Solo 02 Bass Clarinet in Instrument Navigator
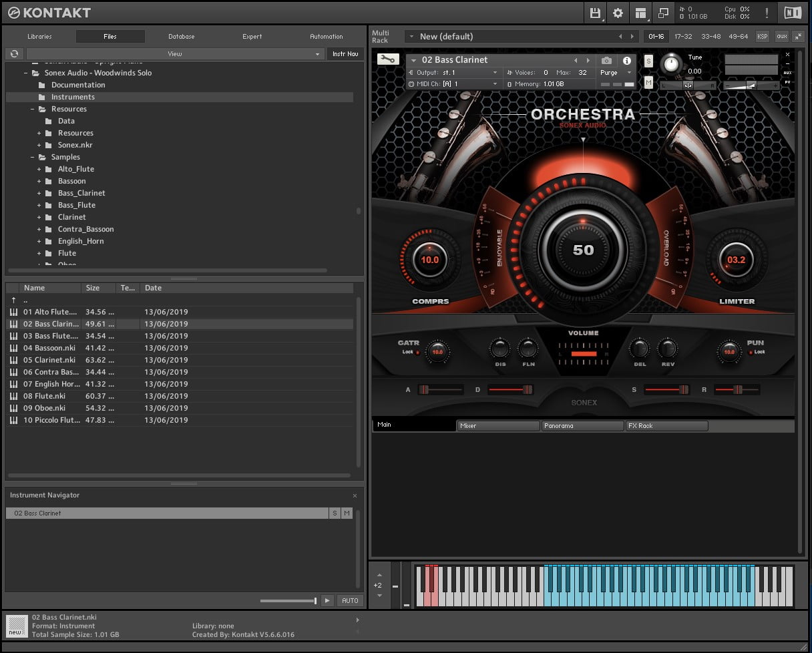The height and width of the screenshot is (653, 812). [x=335, y=513]
